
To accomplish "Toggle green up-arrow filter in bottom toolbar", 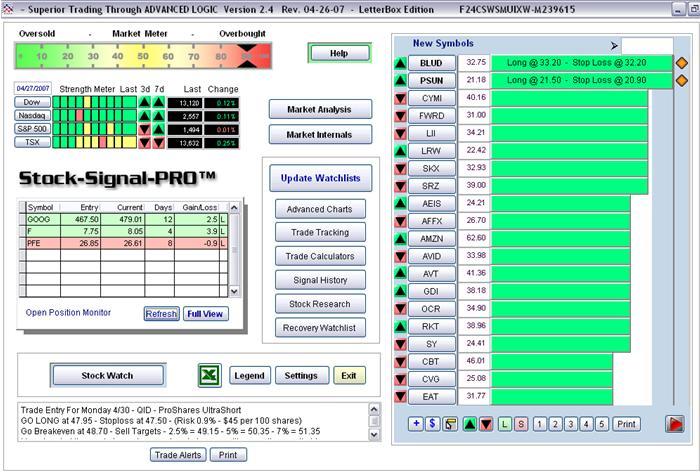I will (x=471, y=424).
